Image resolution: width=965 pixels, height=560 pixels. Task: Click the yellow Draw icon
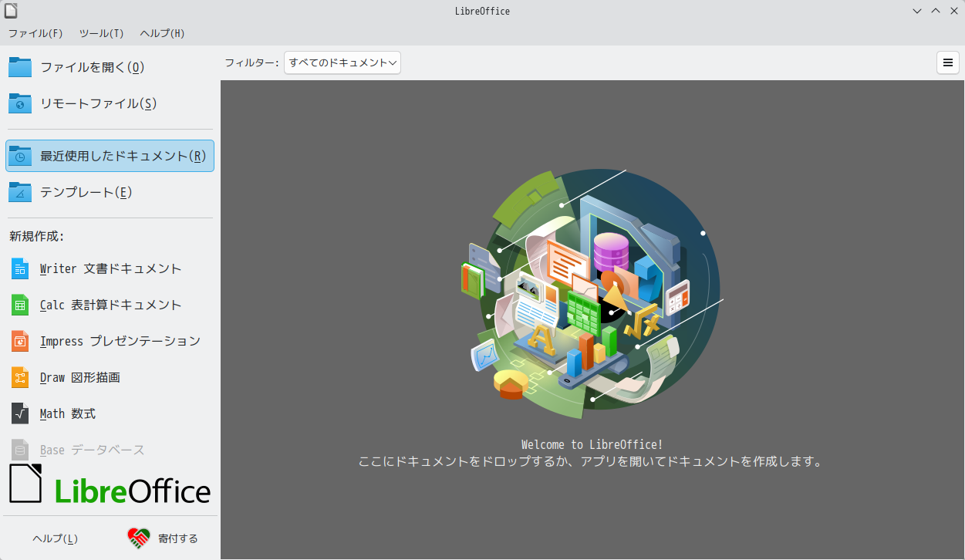pos(20,377)
